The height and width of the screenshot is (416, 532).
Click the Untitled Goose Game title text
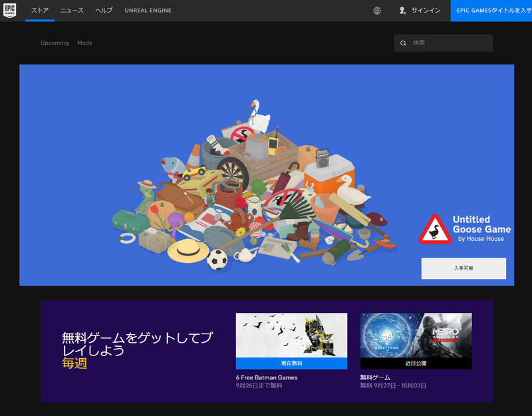click(x=481, y=224)
